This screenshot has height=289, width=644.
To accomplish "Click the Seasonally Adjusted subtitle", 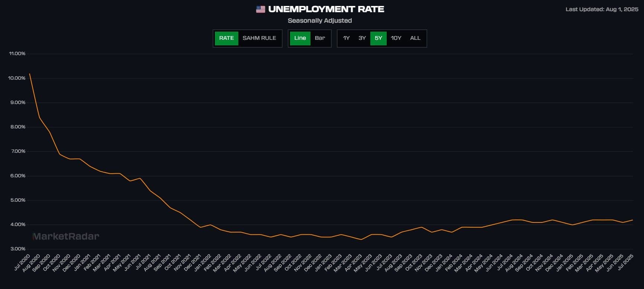I will [320, 20].
